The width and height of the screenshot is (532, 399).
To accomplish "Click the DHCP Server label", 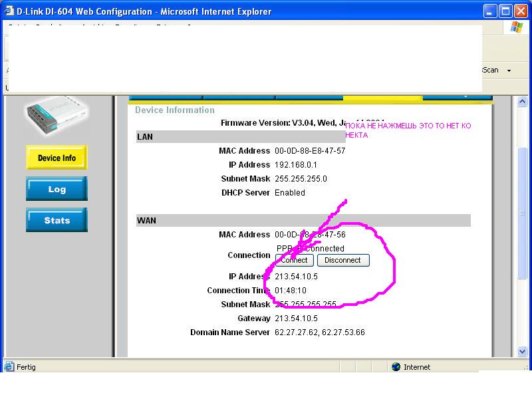I will 245,193.
